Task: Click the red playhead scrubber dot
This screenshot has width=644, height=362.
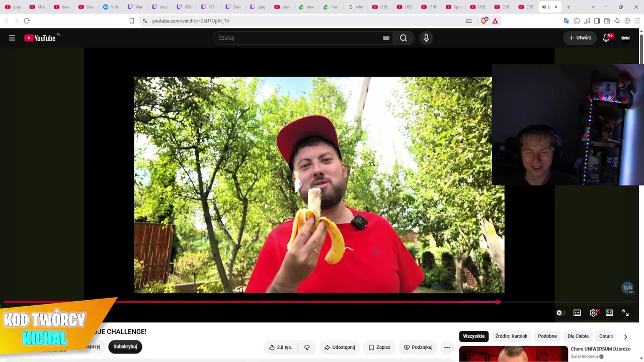Action: coord(498,302)
